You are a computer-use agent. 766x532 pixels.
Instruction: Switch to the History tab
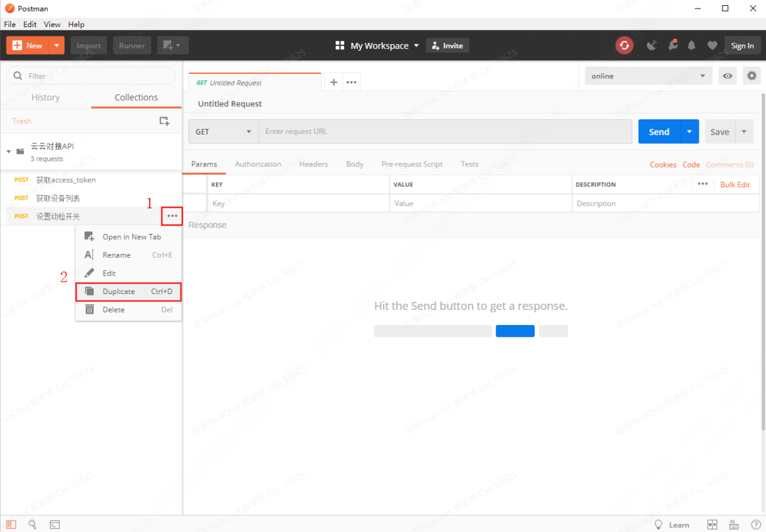click(x=45, y=98)
